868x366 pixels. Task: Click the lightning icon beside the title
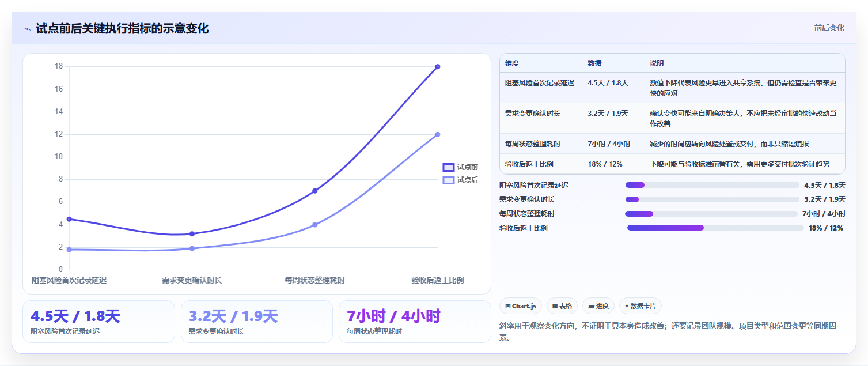pos(28,29)
